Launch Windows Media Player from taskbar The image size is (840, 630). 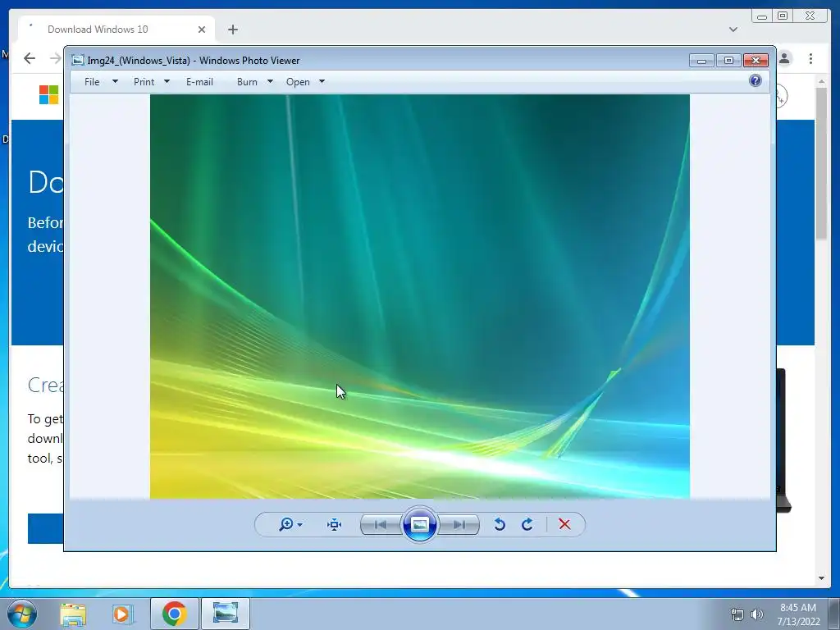123,614
